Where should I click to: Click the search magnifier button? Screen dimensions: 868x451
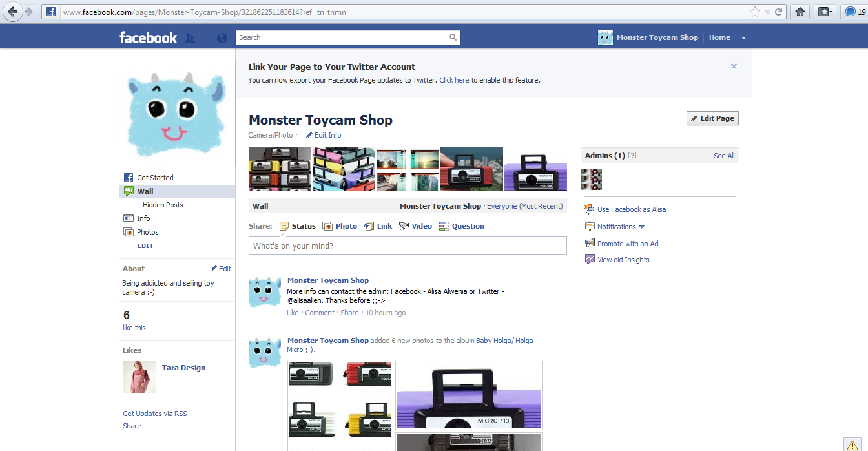point(453,37)
